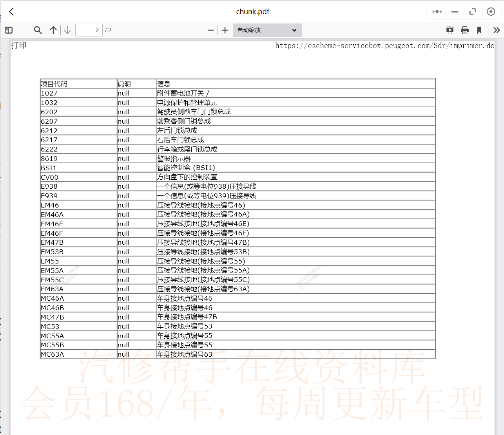
Task: Activate the record button in the window controls
Action: (491, 11)
